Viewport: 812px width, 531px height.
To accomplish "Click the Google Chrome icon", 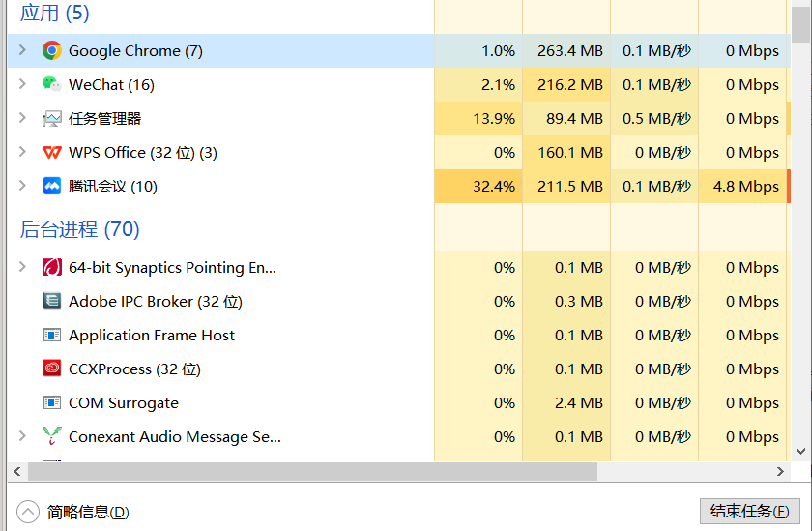I will click(52, 51).
